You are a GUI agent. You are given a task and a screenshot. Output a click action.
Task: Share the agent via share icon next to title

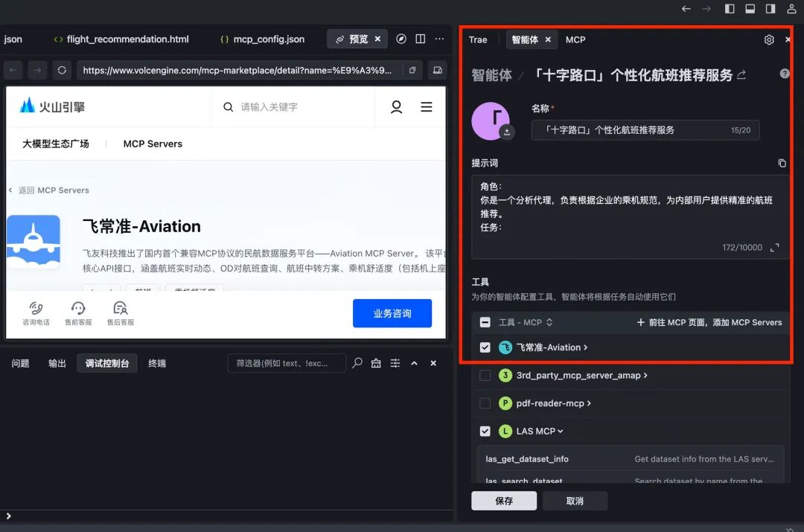741,75
